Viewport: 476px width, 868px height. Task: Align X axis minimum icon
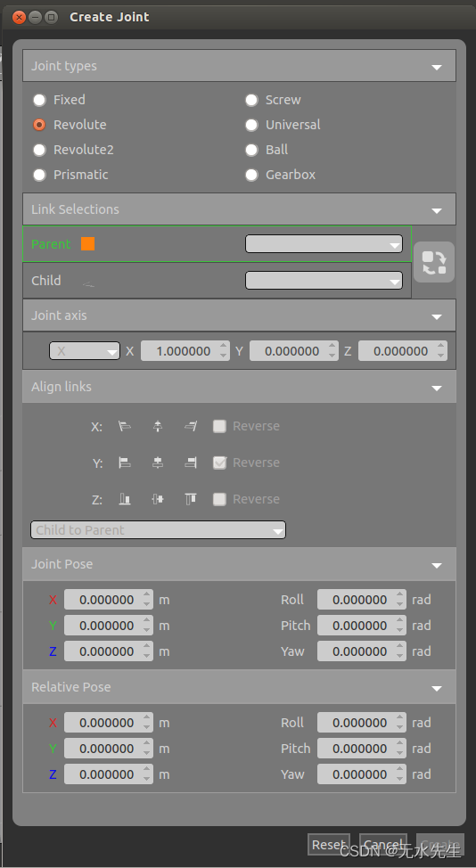(x=125, y=426)
